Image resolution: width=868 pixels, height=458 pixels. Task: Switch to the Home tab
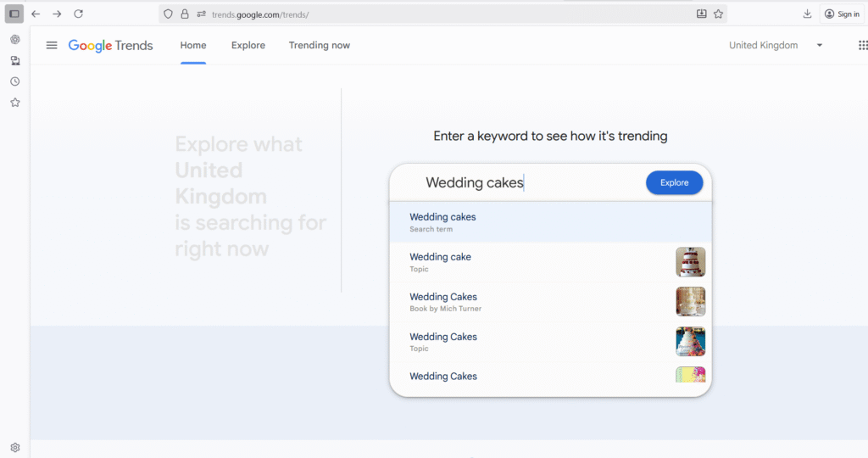(193, 46)
